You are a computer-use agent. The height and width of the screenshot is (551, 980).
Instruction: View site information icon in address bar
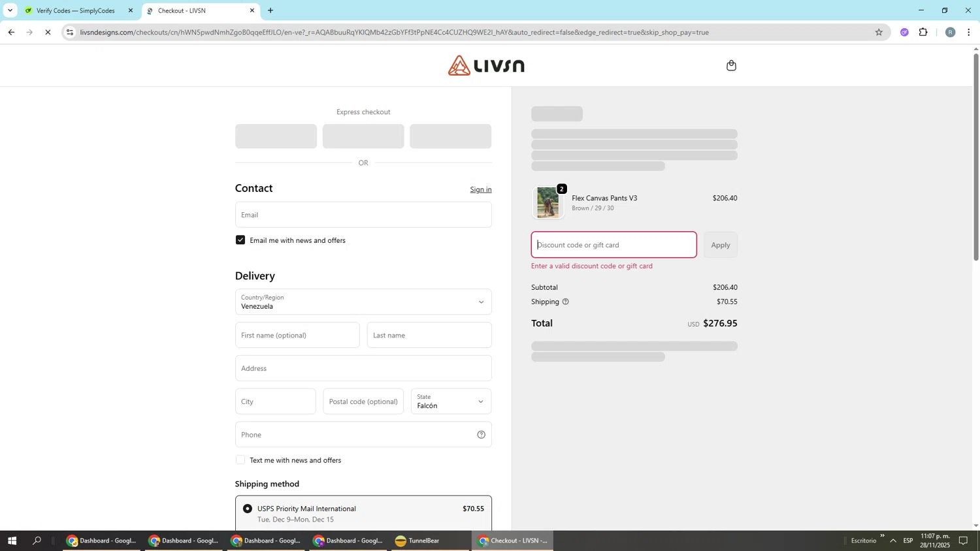(71, 32)
